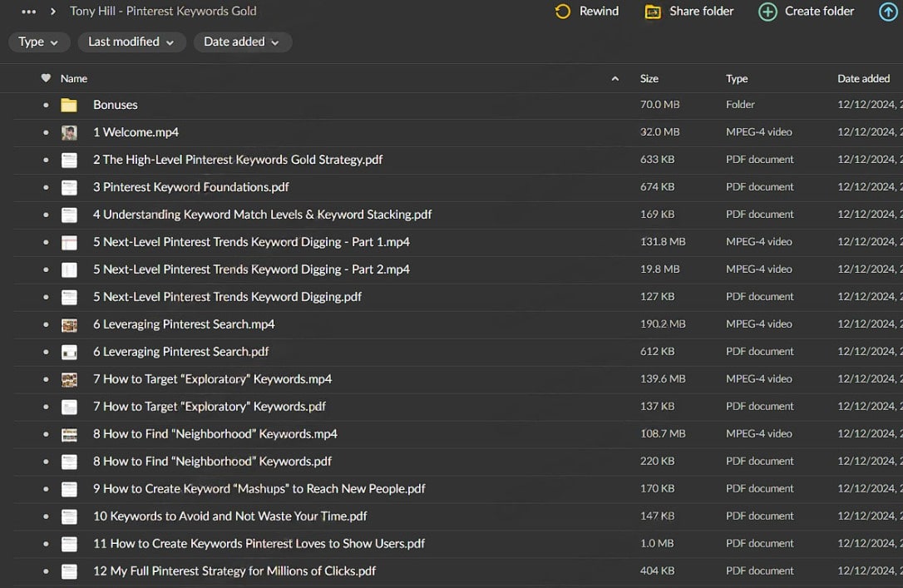Image resolution: width=903 pixels, height=588 pixels.
Task: Open 12 My Full Pinterest Strategy PDF
Action: click(x=234, y=571)
